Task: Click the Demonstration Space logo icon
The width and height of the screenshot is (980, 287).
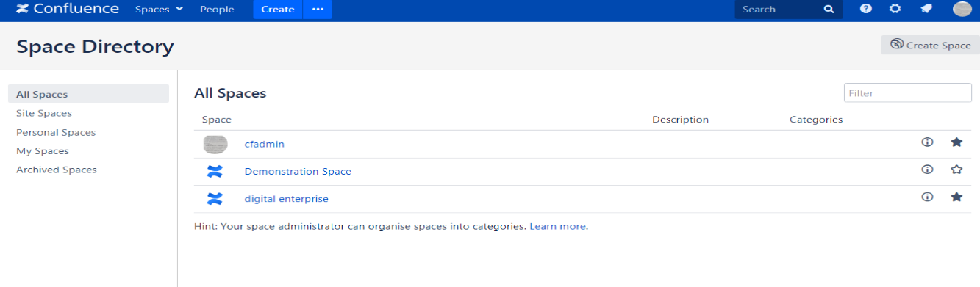Action: [215, 172]
